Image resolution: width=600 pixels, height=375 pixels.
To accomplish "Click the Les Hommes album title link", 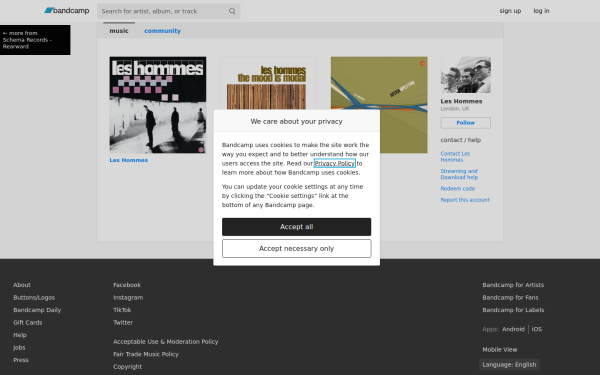I will [129, 160].
